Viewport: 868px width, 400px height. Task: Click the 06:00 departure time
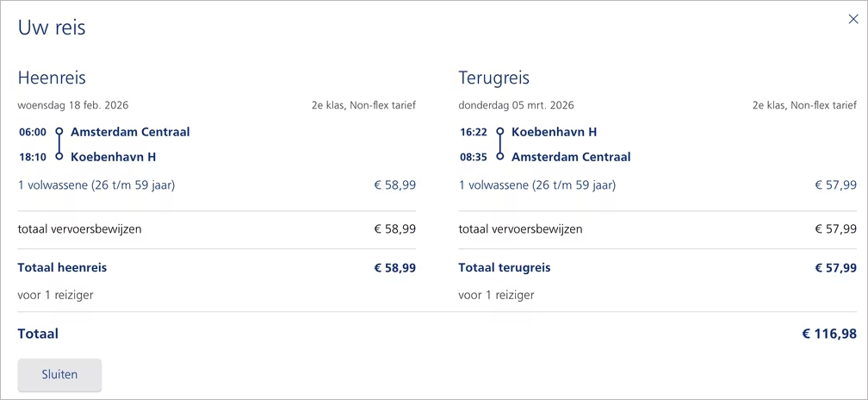33,132
